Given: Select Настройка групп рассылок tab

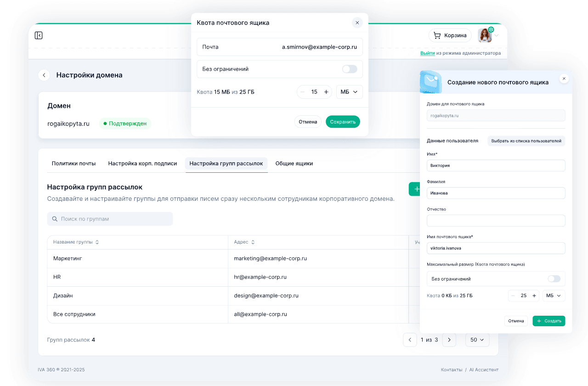Looking at the screenshot, I should pyautogui.click(x=226, y=163).
